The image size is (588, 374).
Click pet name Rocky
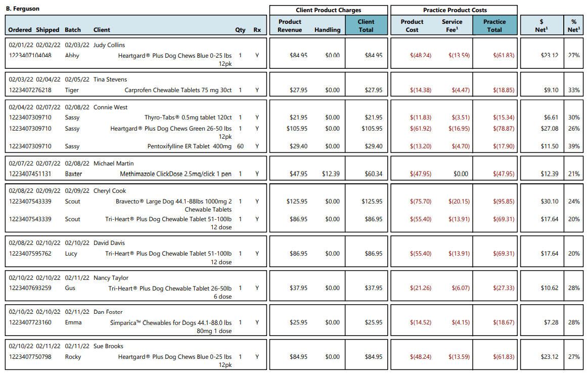tap(73, 357)
